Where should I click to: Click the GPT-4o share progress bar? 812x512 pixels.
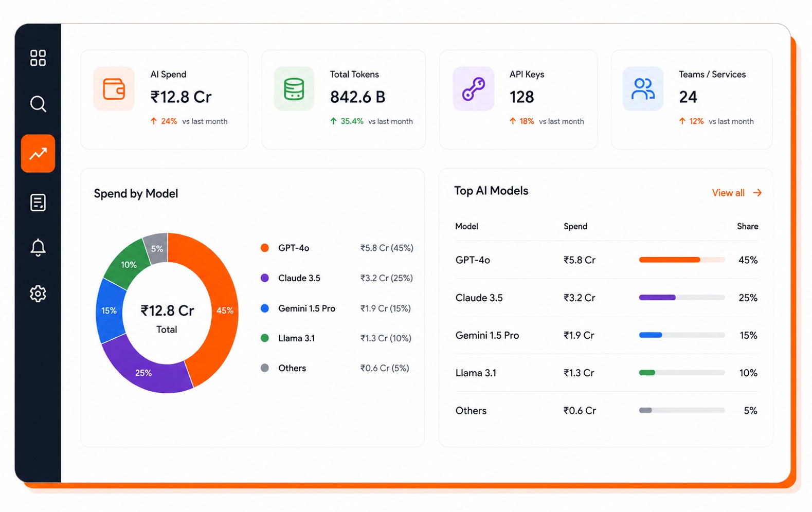[682, 260]
